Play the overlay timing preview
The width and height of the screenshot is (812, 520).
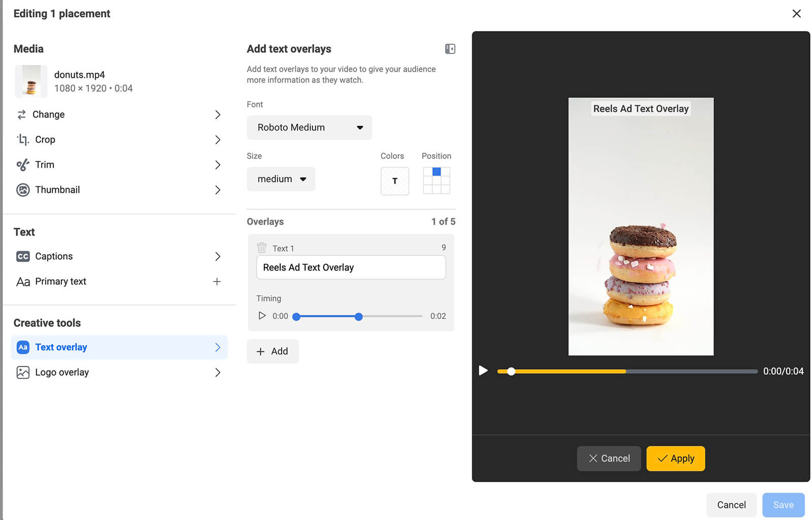(x=262, y=316)
